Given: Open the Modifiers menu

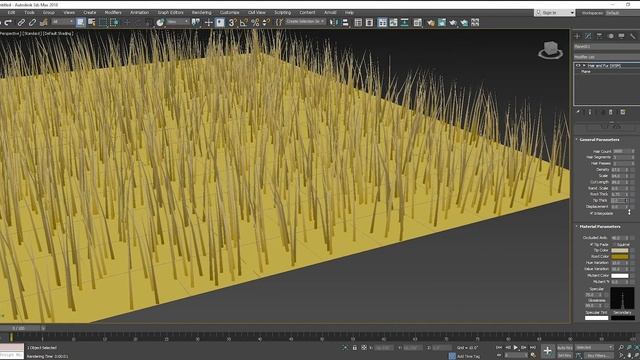Looking at the screenshot, I should coord(113,13).
